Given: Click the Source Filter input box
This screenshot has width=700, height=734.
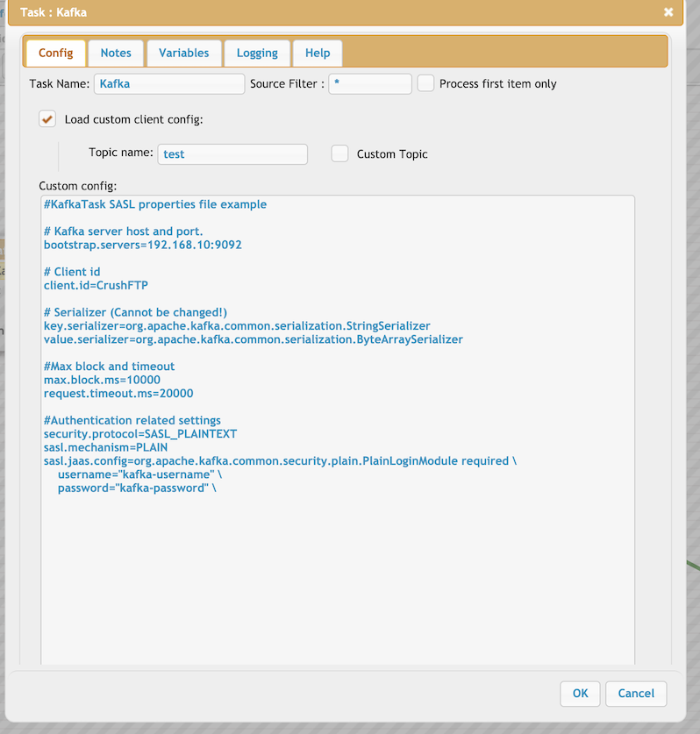Looking at the screenshot, I should tap(369, 84).
